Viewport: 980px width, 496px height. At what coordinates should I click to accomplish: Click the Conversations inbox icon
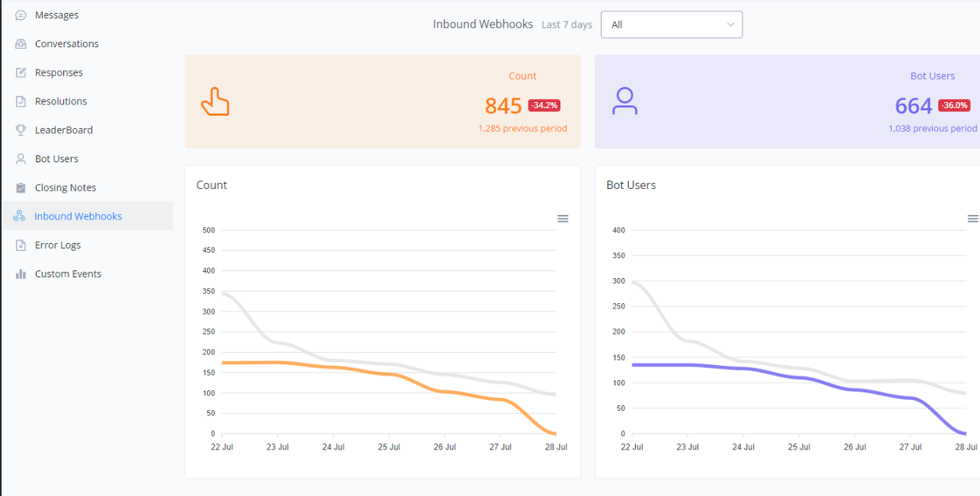pyautogui.click(x=21, y=44)
